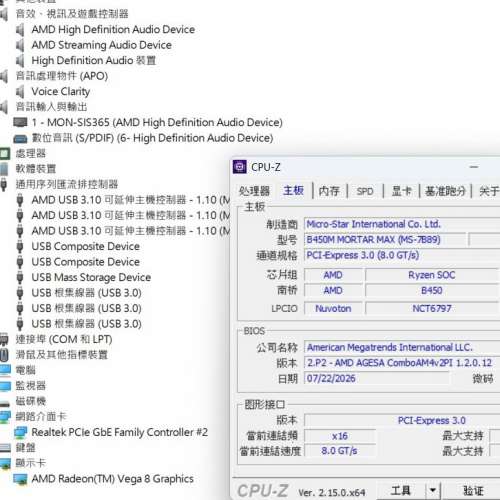
Task: Click the speaker icon next to Voice Clarity
Action: coord(20,92)
